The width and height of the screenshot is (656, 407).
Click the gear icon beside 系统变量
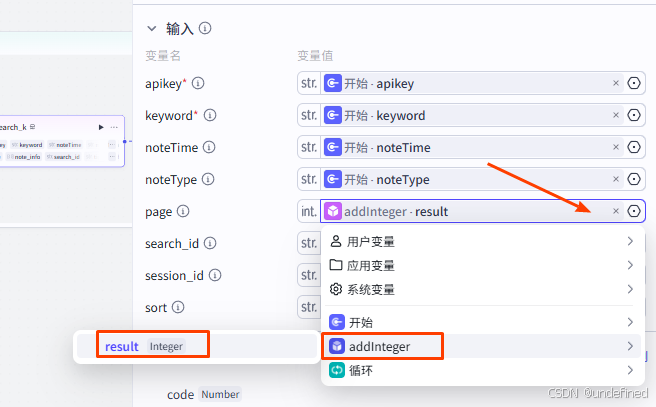click(x=336, y=289)
